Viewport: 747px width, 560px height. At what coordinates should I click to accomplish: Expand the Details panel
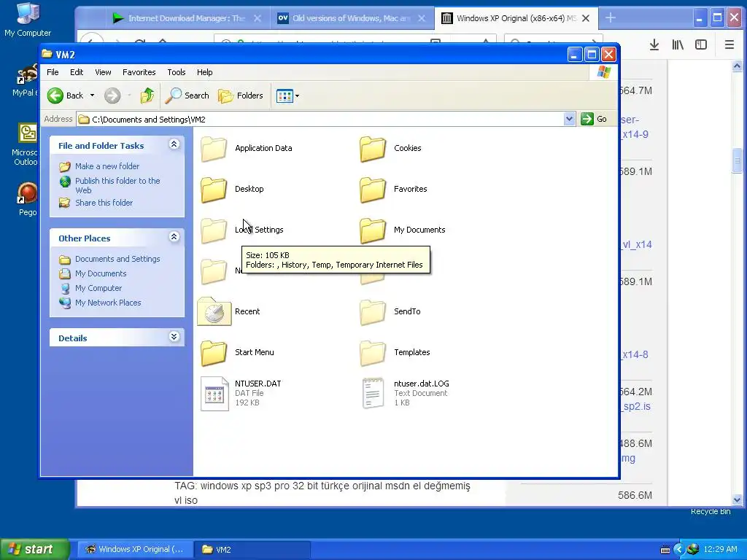[x=174, y=337]
